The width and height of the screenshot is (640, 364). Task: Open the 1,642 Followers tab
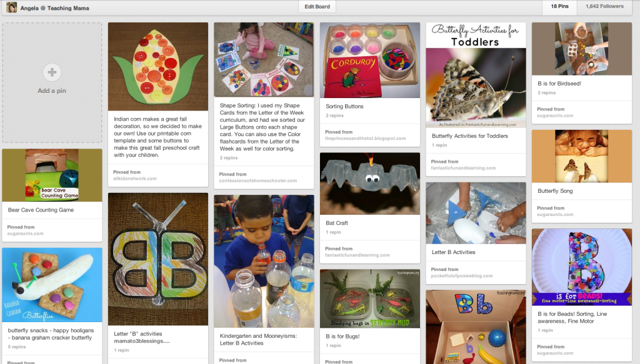(x=604, y=6)
